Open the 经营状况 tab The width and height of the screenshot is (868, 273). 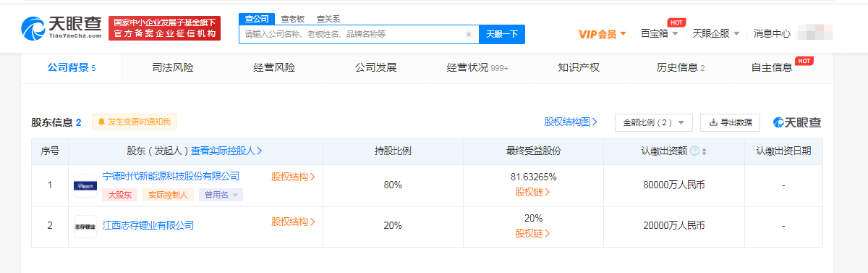477,67
